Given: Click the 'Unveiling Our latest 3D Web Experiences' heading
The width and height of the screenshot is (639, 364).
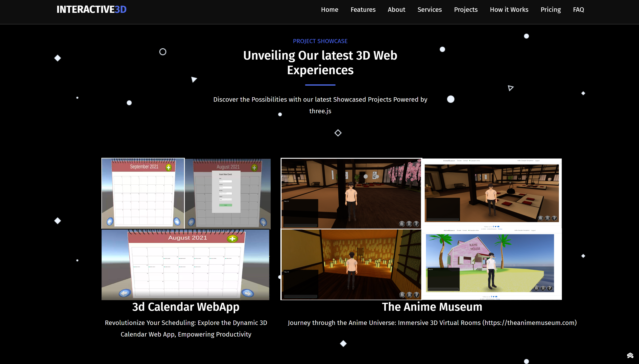Looking at the screenshot, I should pos(320,62).
